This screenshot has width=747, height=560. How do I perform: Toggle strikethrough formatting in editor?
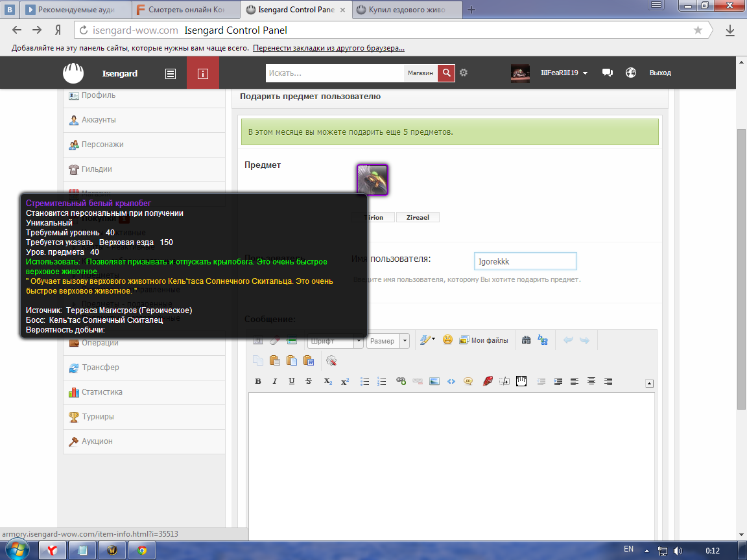pyautogui.click(x=309, y=381)
